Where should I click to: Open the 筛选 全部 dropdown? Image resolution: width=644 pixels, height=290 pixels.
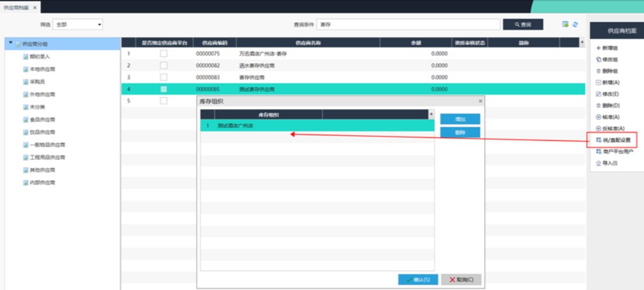point(78,25)
